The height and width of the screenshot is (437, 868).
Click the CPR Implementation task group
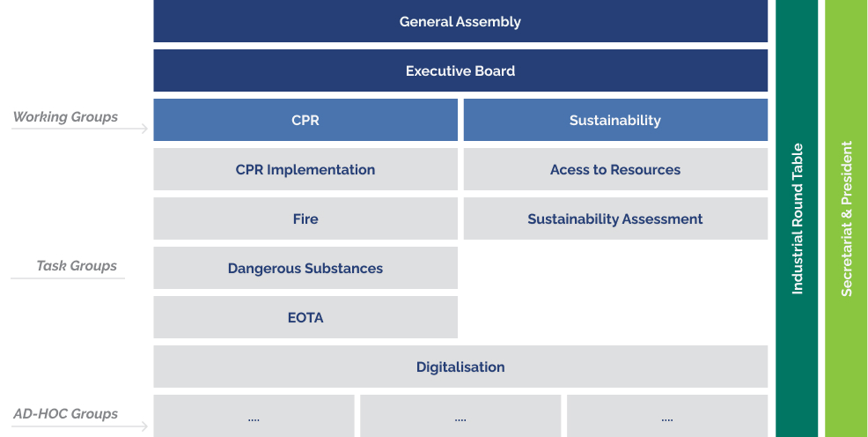tap(305, 169)
